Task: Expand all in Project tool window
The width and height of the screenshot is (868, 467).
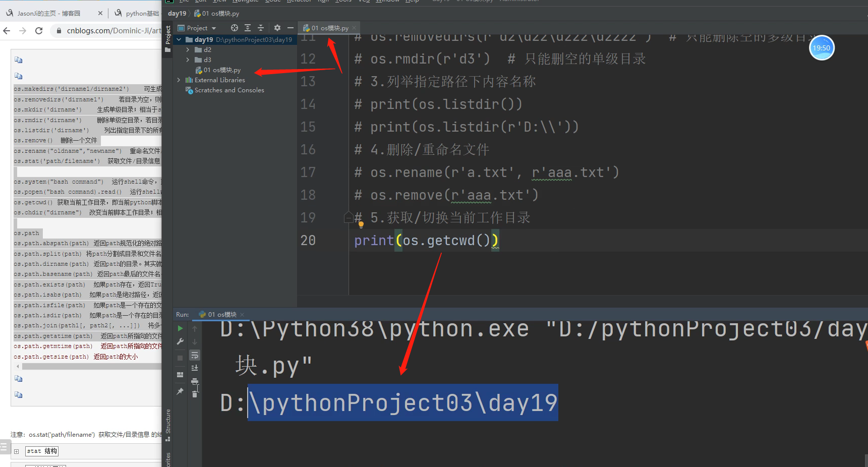Action: point(248,28)
